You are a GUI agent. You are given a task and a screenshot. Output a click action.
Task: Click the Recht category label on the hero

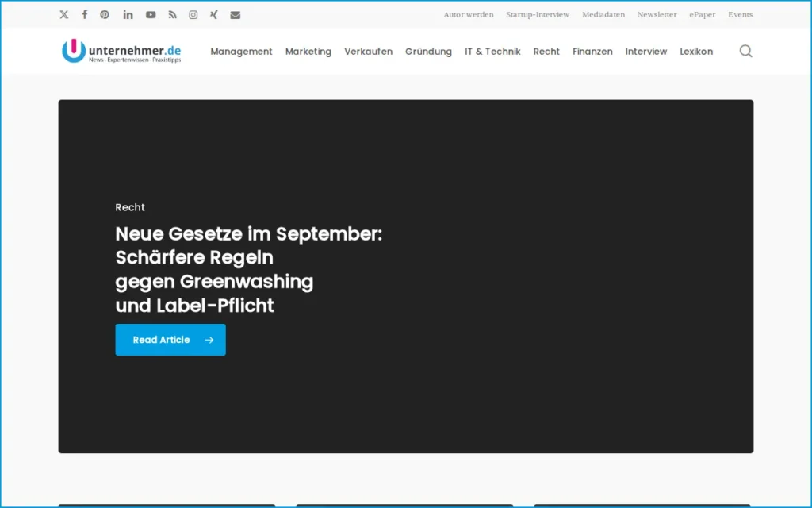130,207
